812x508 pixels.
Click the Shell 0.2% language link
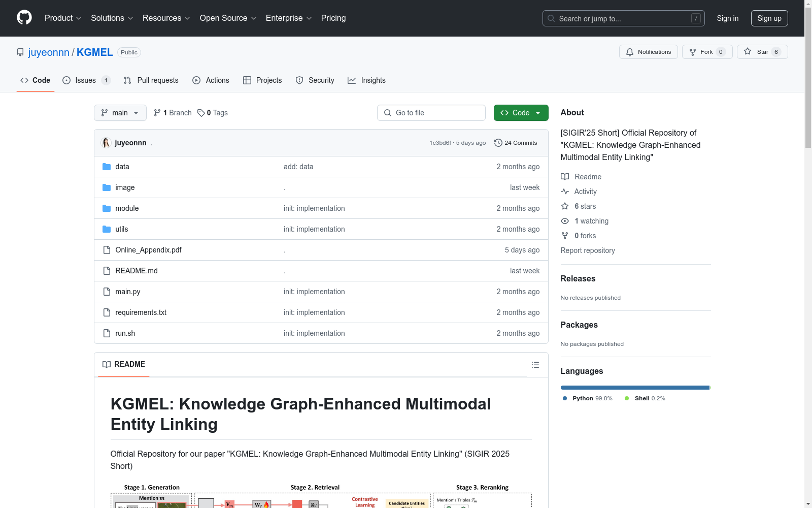[645, 398]
